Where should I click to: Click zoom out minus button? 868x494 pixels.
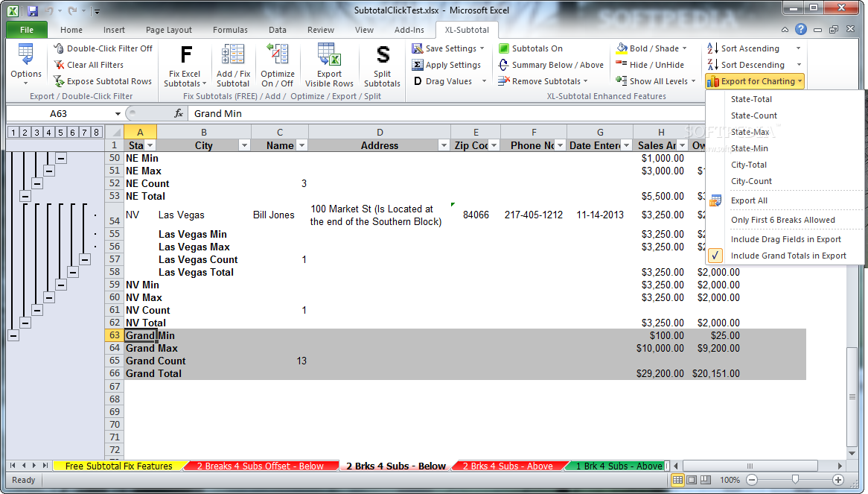click(x=752, y=480)
